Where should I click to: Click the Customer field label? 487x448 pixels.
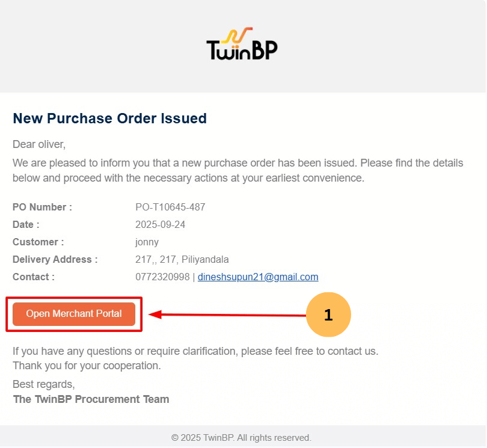point(38,242)
